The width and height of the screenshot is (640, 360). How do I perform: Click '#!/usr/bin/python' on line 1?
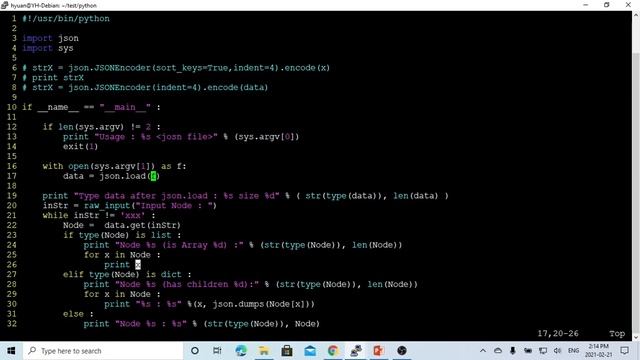(x=66, y=19)
